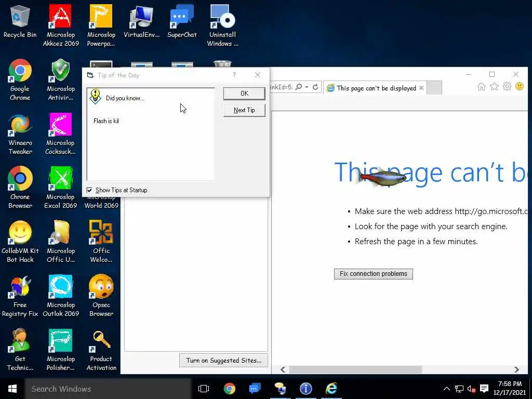Viewport: 532px width, 399px height.
Task: Expand the address bar dropdown arrow
Action: coord(307,87)
